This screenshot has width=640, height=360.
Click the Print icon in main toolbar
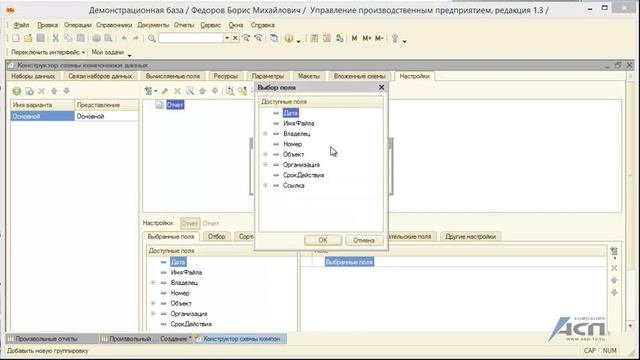pos(96,38)
